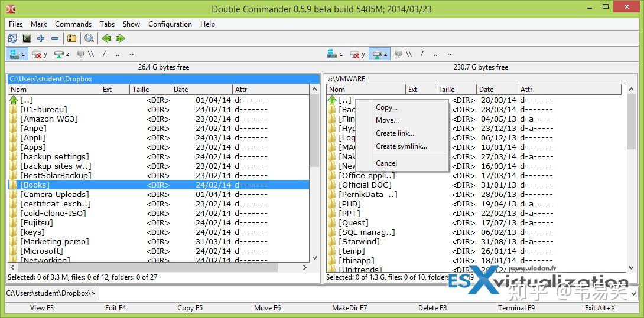
Task: Open the Mark menu
Action: tap(38, 24)
